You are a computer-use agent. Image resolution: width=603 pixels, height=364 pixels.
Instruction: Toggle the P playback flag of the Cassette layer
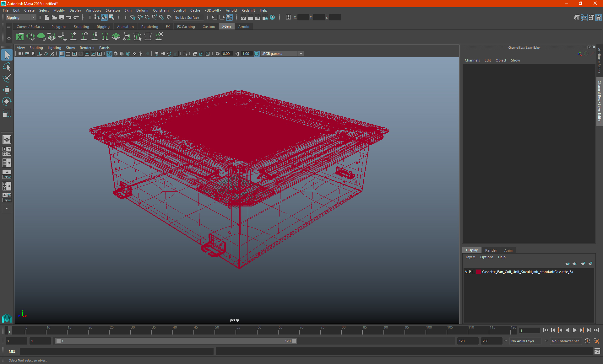pos(470,272)
